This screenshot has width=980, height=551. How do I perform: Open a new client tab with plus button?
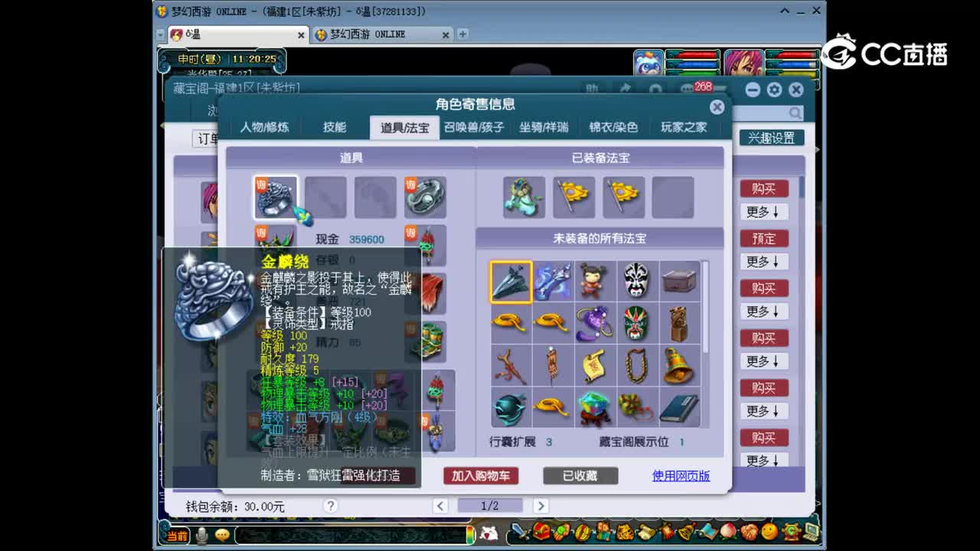[462, 34]
